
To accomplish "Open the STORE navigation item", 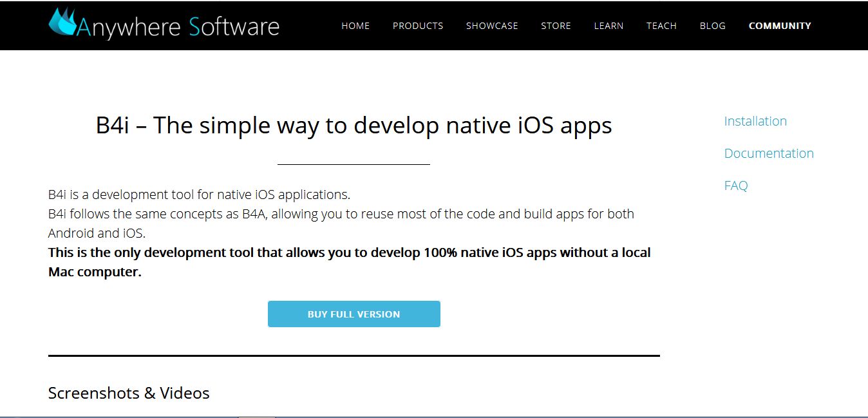I will (x=556, y=26).
